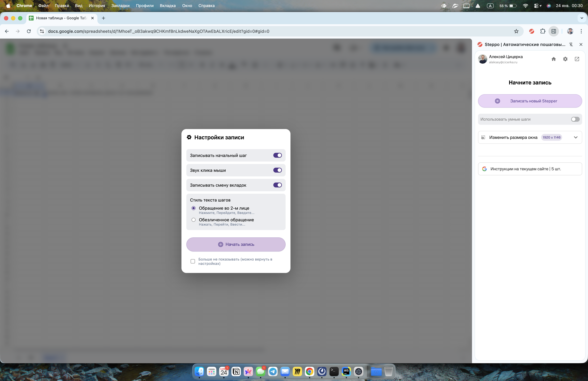
Task: Expand 'Изменить размера окна' dropdown
Action: pos(575,137)
